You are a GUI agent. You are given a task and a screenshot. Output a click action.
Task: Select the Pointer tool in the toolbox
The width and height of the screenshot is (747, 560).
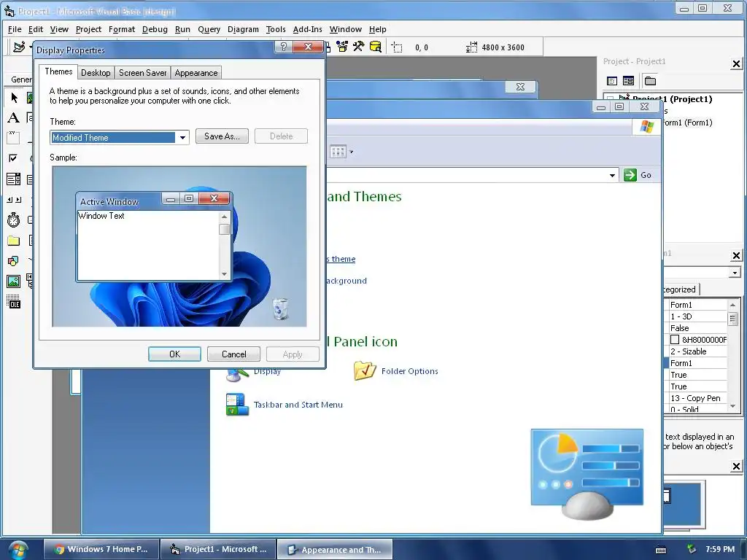[14, 98]
